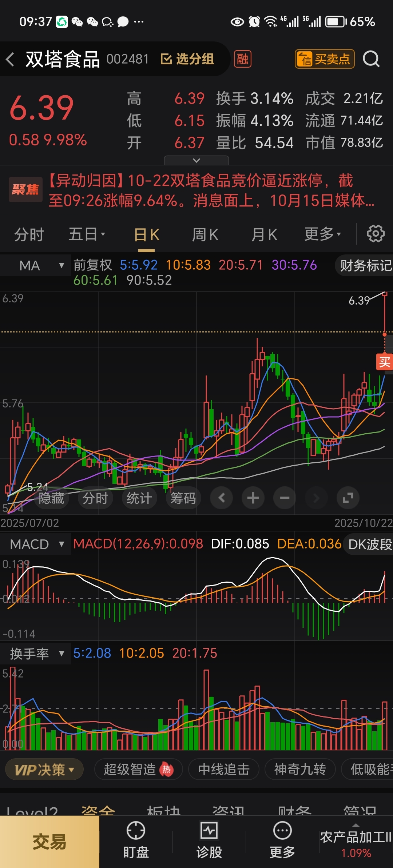Tap 选分组 to assign a group
The width and height of the screenshot is (393, 868).
tap(187, 59)
